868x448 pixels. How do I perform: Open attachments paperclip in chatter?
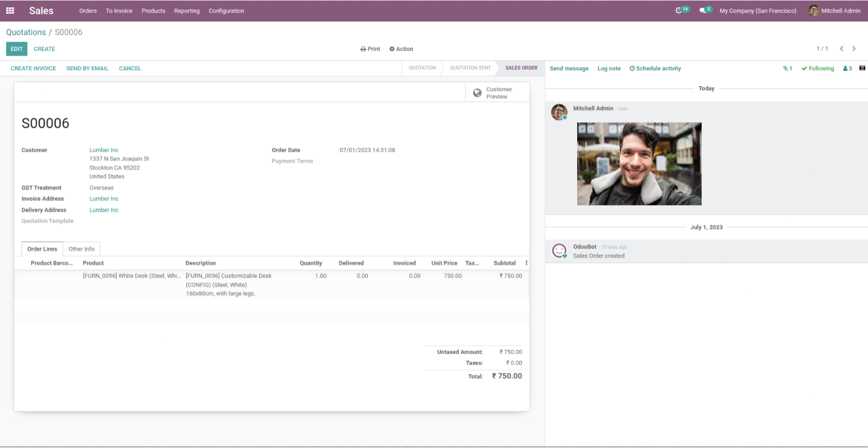(787, 69)
